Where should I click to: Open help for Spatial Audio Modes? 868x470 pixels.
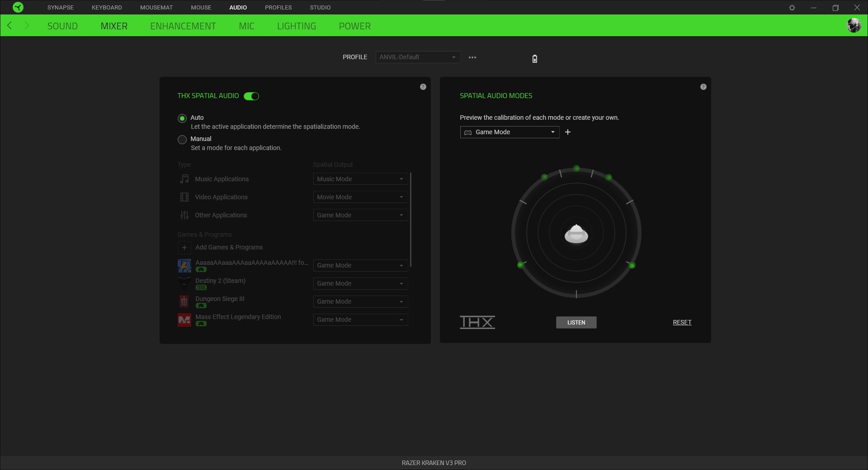(x=703, y=86)
